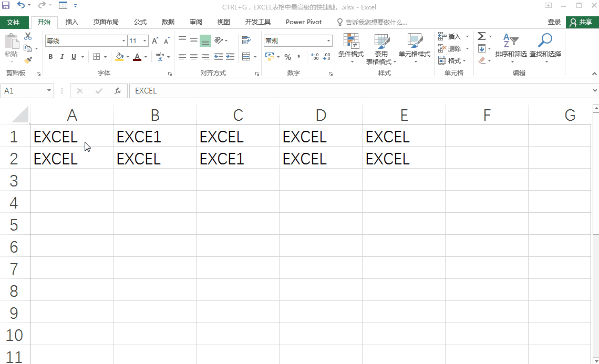
Task: Toggle the highlighted bottom align button
Action: coord(205,40)
